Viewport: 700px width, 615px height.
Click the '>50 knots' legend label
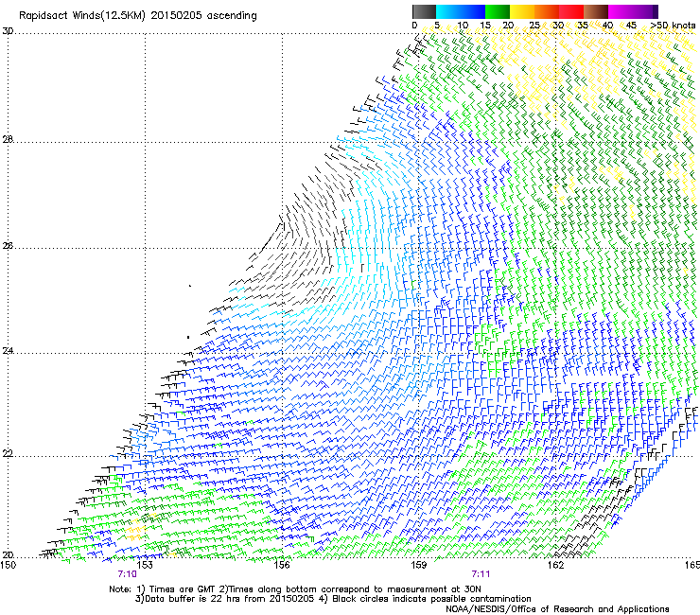pos(673,26)
